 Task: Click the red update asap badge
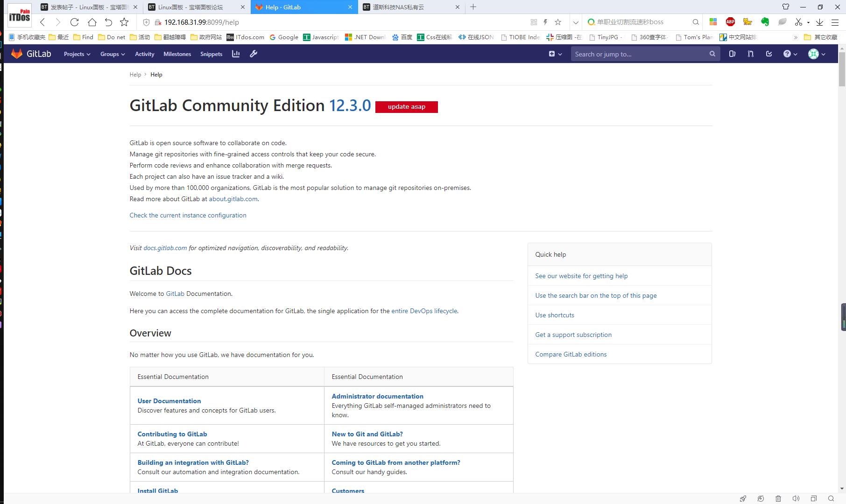pos(406,107)
